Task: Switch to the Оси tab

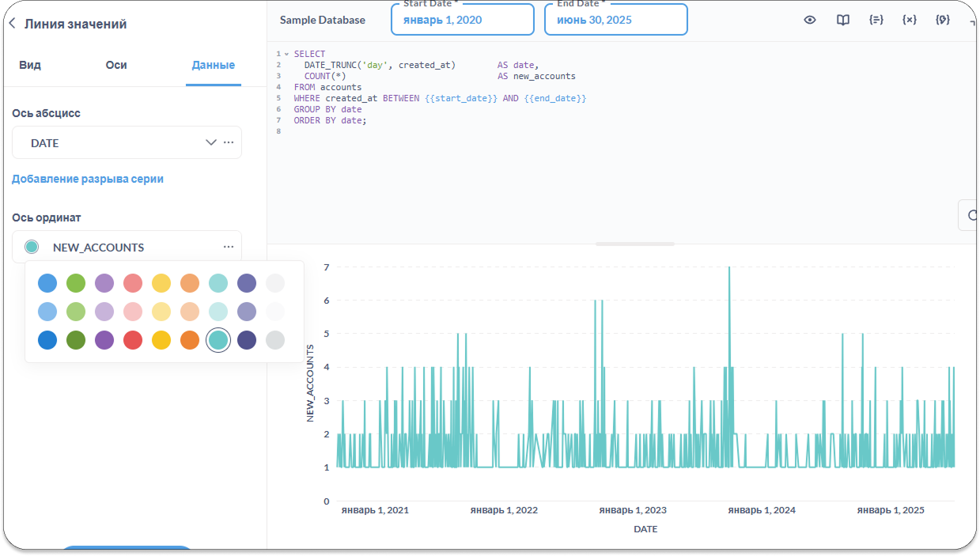Action: 116,65
